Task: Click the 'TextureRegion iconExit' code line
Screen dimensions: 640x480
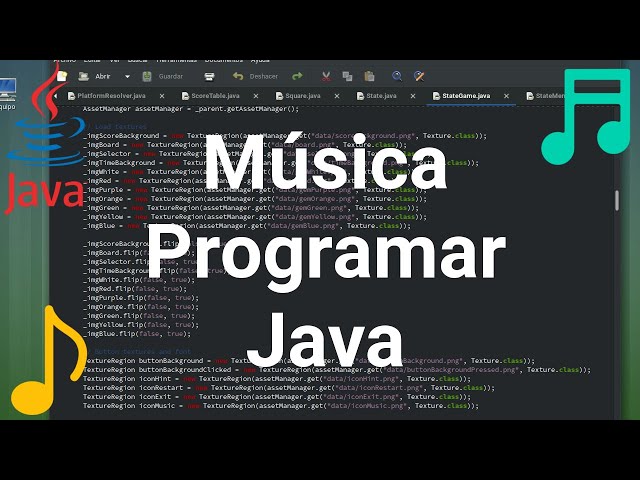Action: coord(277,397)
